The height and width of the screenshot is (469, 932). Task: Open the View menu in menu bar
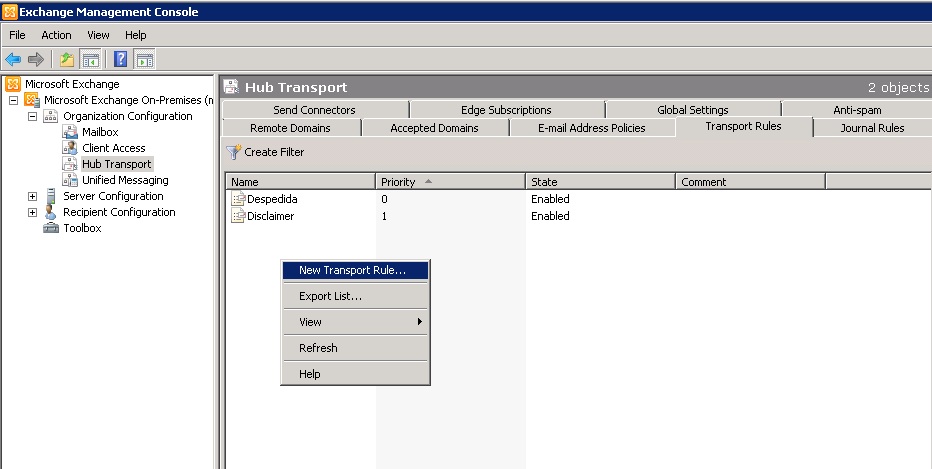(x=98, y=35)
